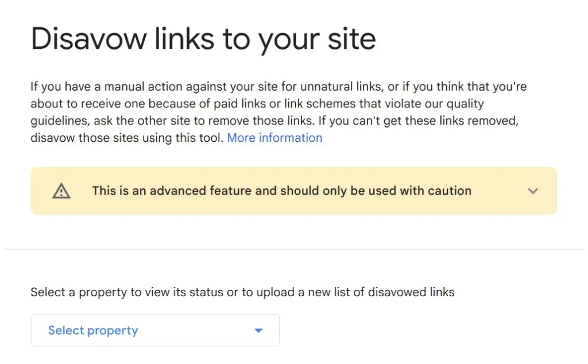
Task: Select the arrow icon beside Select property
Action: click(x=258, y=330)
